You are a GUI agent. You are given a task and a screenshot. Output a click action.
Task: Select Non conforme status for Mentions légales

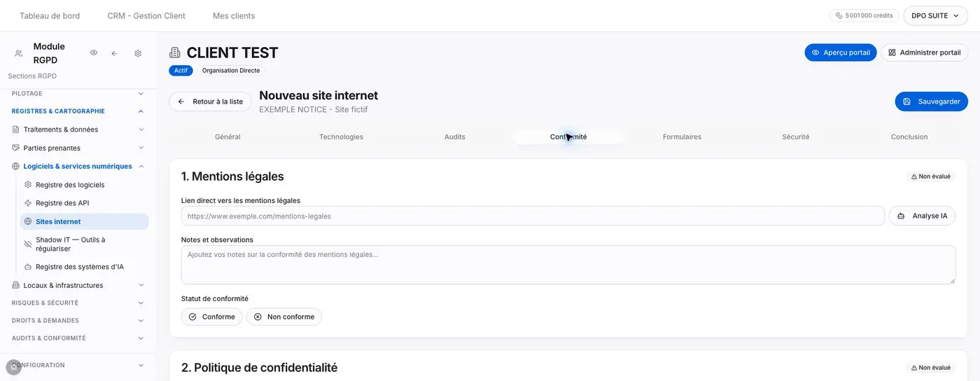coord(284,317)
